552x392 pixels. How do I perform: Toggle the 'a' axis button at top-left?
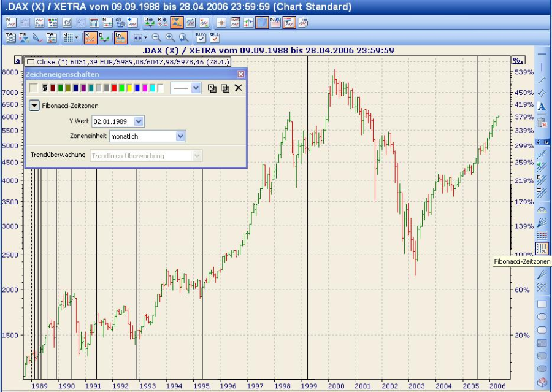(x=18, y=61)
